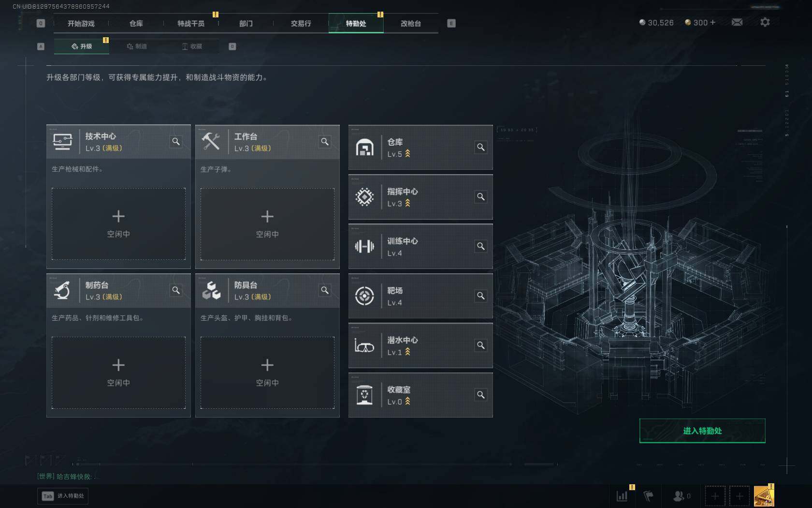Add a task in 制药台 idle slot
The width and height of the screenshot is (812, 508).
click(118, 373)
